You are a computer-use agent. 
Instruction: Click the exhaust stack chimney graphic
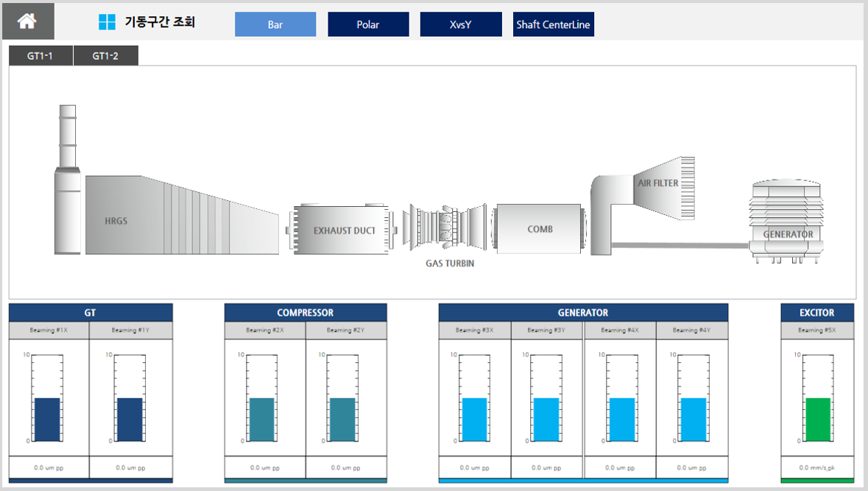click(x=67, y=181)
